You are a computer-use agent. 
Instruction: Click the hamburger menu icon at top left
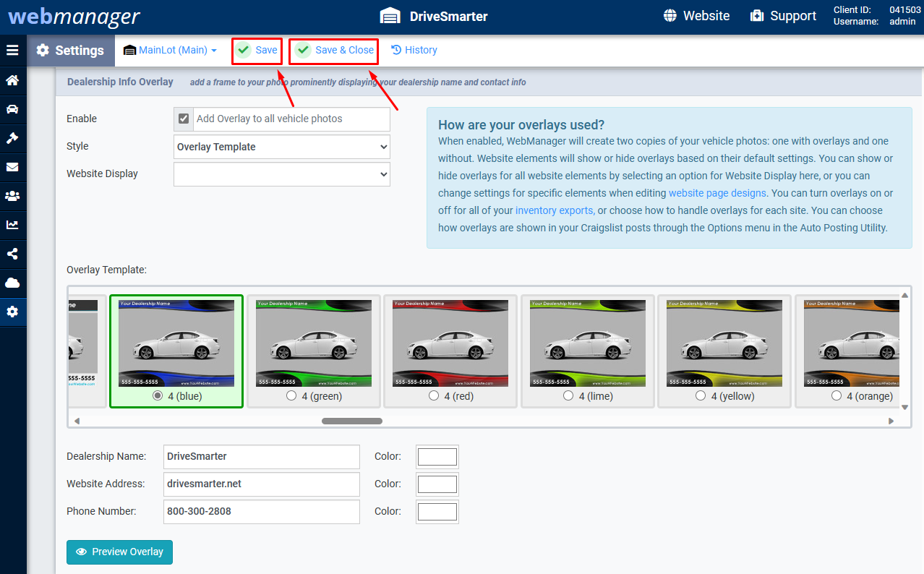click(12, 50)
